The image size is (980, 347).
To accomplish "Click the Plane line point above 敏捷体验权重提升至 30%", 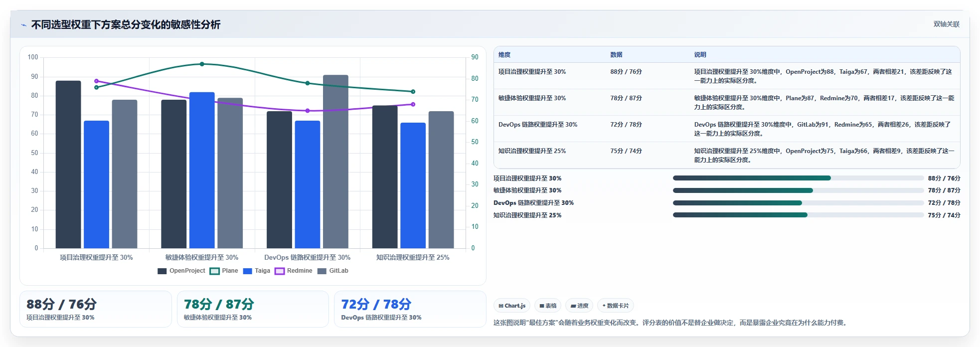I will [x=202, y=64].
